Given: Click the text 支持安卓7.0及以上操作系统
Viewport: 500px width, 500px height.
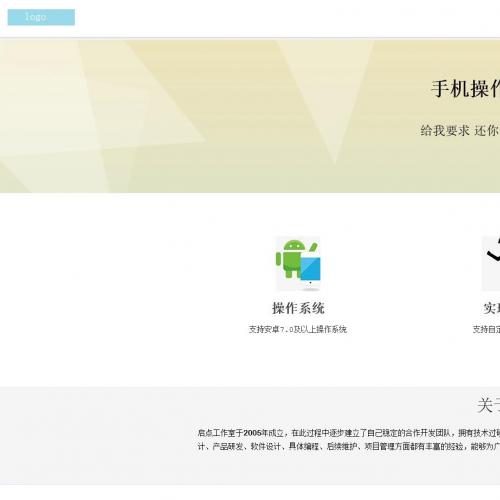Looking at the screenshot, I should pyautogui.click(x=298, y=329).
